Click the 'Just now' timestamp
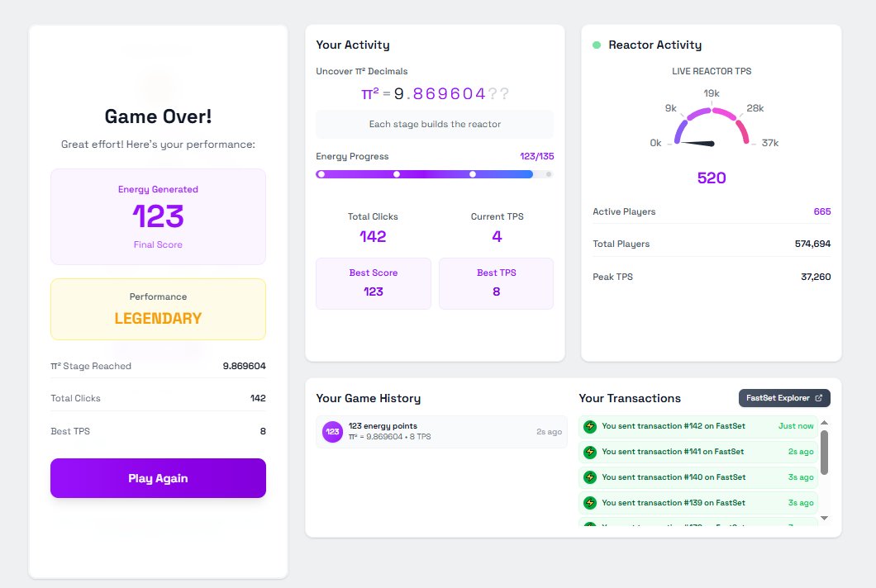876x588 pixels. 796,426
